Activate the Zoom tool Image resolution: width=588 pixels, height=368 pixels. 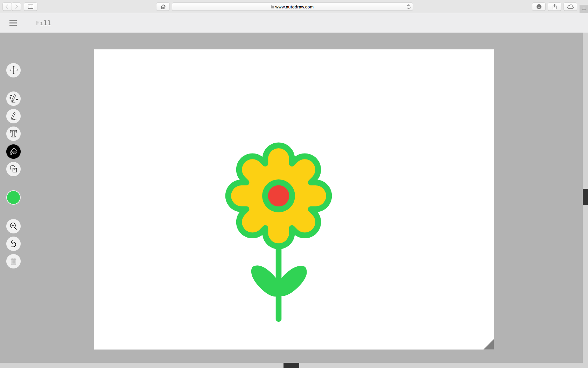click(13, 226)
